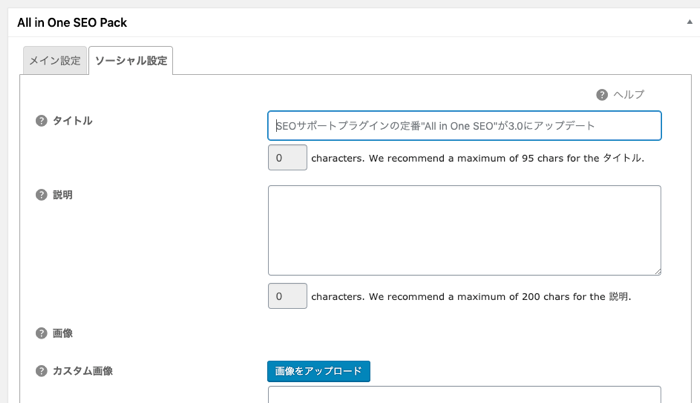Open the ヘルプ text link

pos(629,95)
